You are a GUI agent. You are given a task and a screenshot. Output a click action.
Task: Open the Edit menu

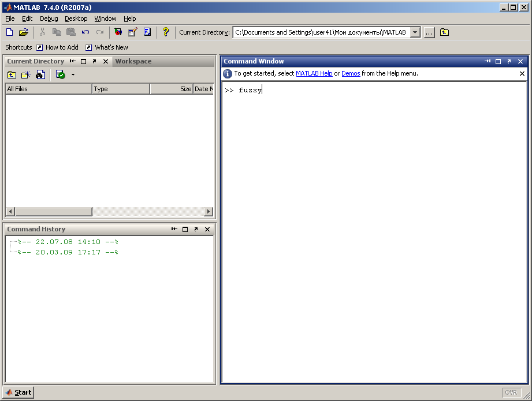pyautogui.click(x=27, y=18)
